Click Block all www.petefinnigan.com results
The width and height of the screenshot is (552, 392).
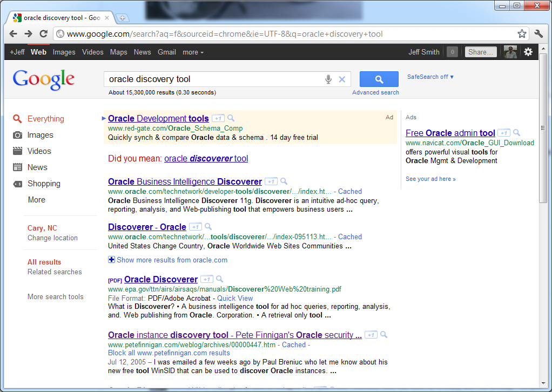tap(169, 353)
